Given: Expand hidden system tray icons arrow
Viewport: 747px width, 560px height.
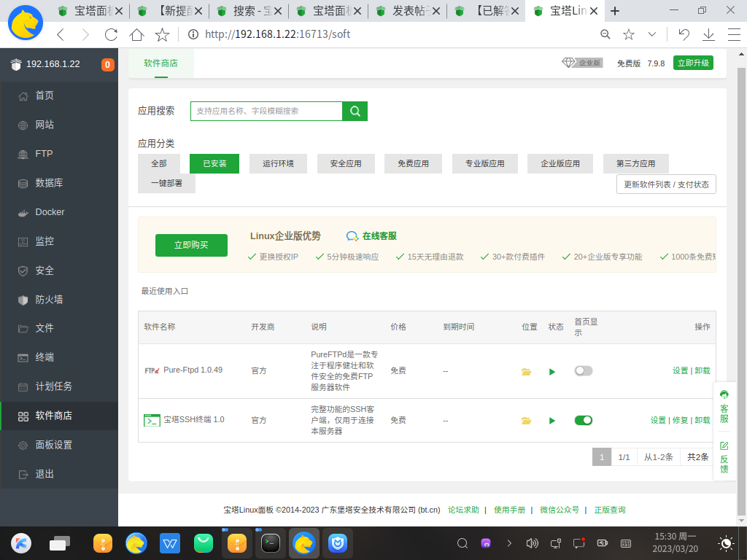Looking at the screenshot, I should [x=509, y=543].
